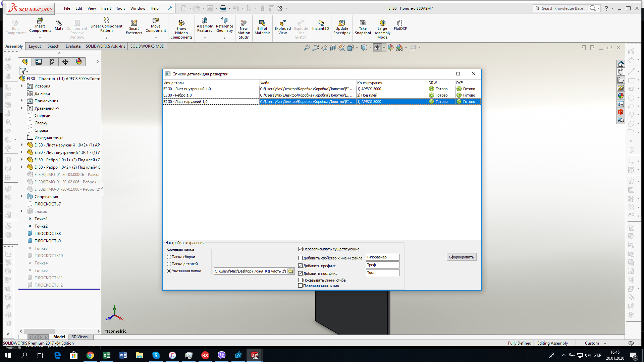Uncheck Добавить постфикс checkbox
The image size is (644, 362).
pyautogui.click(x=300, y=274)
